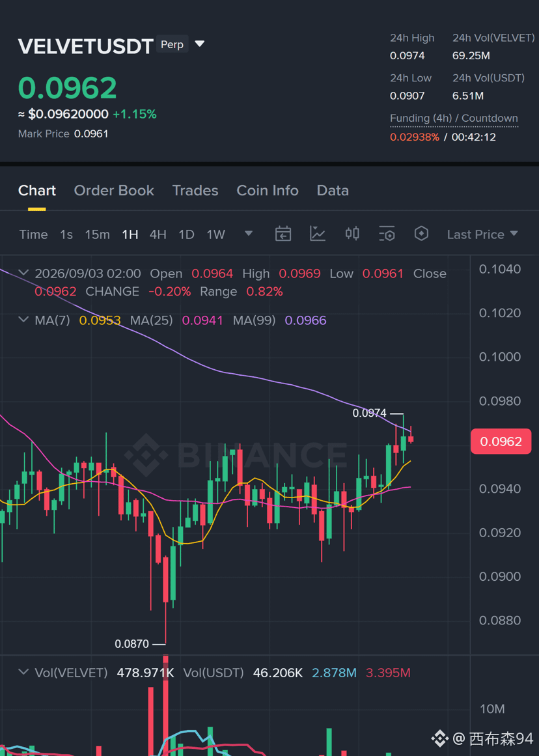Click the Funding (4h) / Countdown label
The width and height of the screenshot is (539, 756).
click(454, 118)
